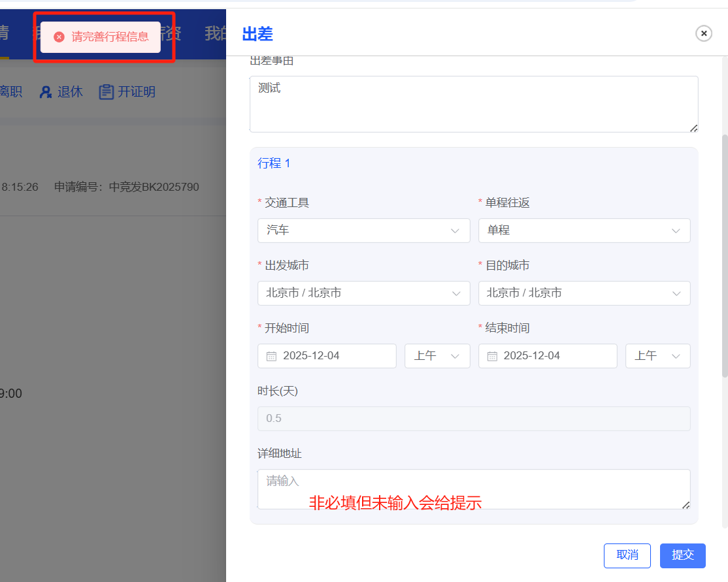Viewport: 728px width, 582px height.
Task: Click the 出差事由 resize handle
Action: tap(693, 128)
